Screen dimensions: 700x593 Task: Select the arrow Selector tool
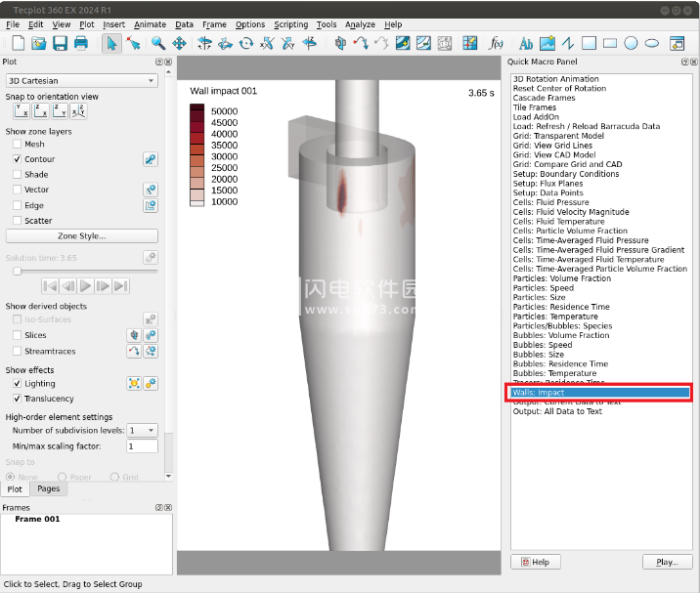[x=111, y=43]
